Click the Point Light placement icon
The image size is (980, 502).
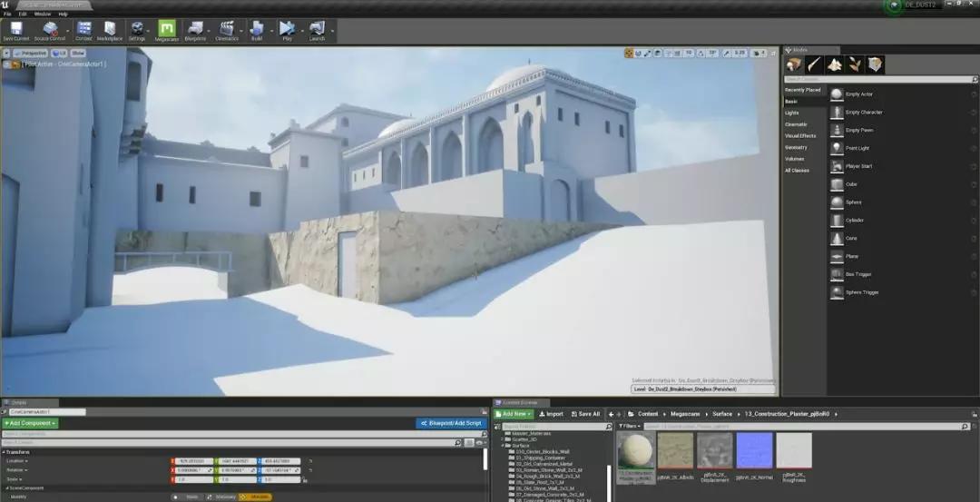click(837, 148)
